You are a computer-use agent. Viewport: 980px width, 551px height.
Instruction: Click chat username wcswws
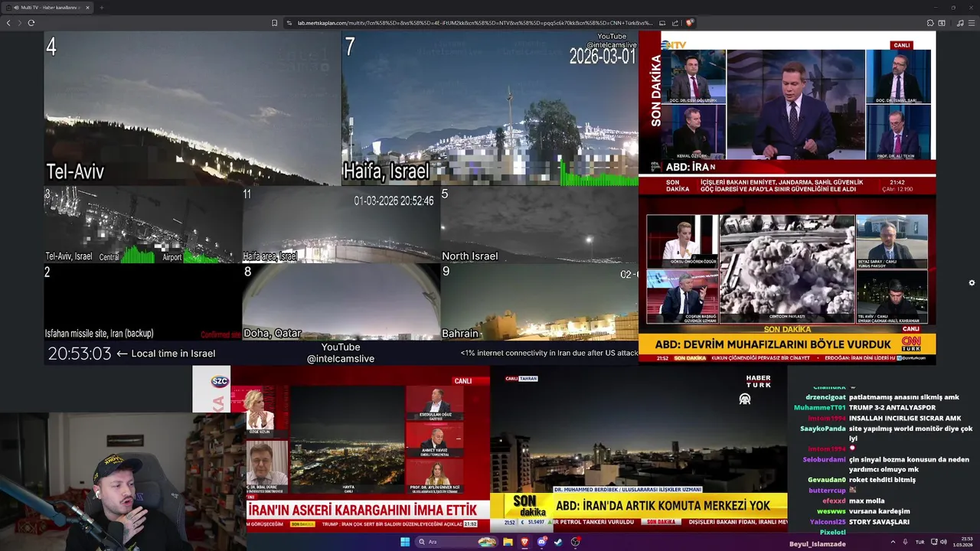click(x=831, y=511)
